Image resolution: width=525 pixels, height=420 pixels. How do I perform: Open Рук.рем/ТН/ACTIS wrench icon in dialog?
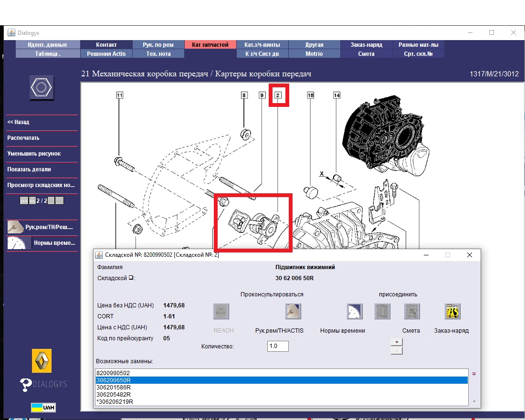click(x=293, y=311)
